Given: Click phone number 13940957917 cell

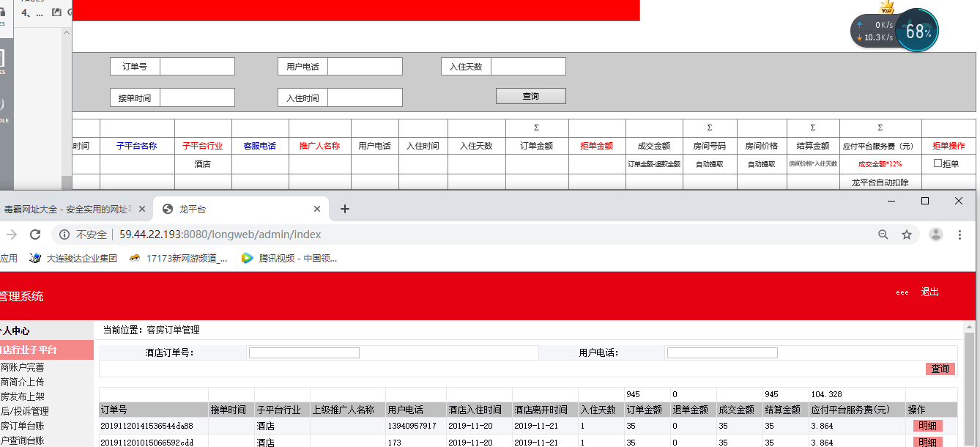Looking at the screenshot, I should pyautogui.click(x=412, y=426).
